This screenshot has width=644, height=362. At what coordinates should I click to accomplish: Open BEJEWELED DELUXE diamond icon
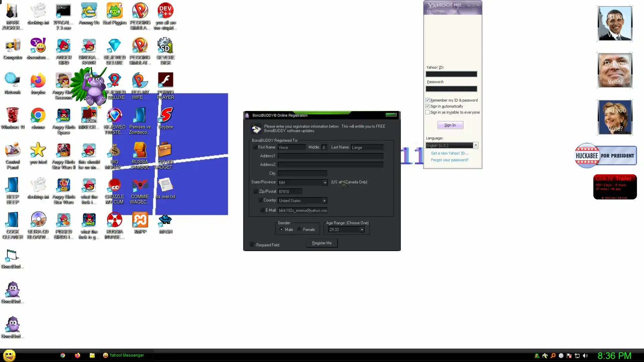pos(114,46)
